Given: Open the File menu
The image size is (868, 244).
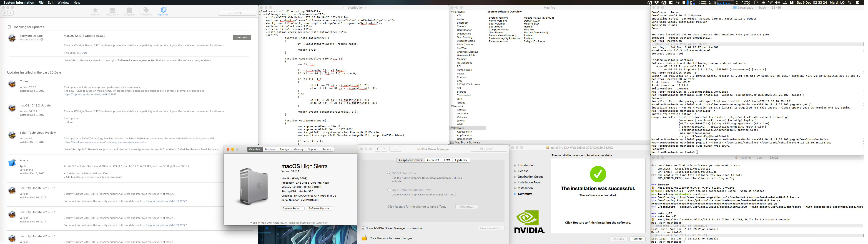Looking at the screenshot, I should pos(41,2).
